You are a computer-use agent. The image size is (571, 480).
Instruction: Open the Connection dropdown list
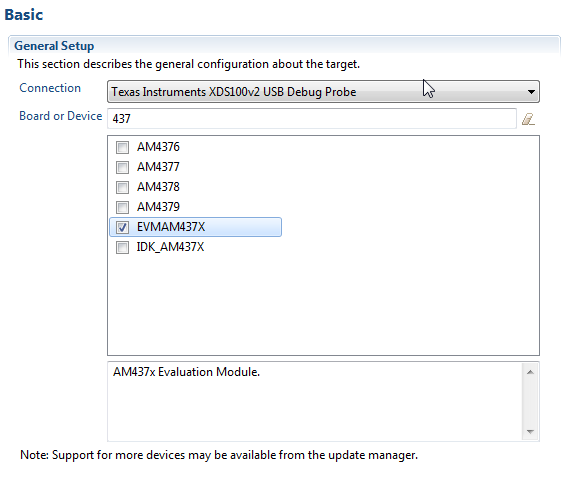tap(323, 91)
